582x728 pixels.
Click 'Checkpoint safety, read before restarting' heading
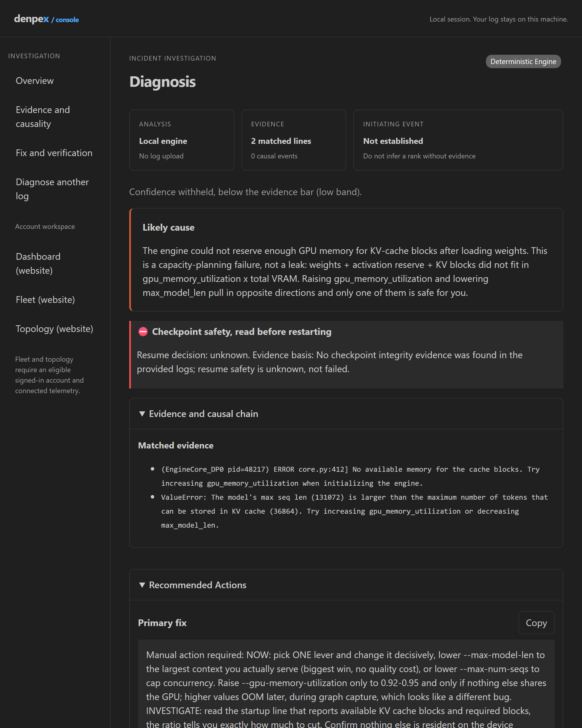(x=242, y=332)
